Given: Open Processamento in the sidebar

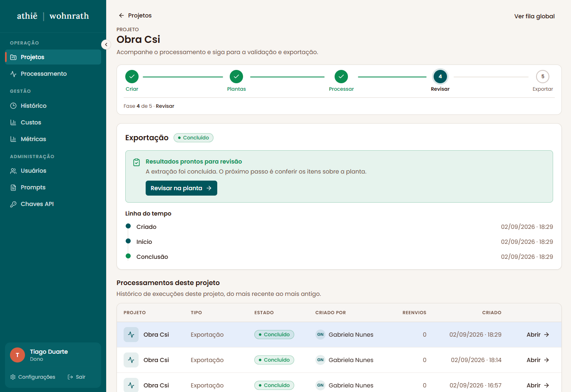Looking at the screenshot, I should click(53, 74).
